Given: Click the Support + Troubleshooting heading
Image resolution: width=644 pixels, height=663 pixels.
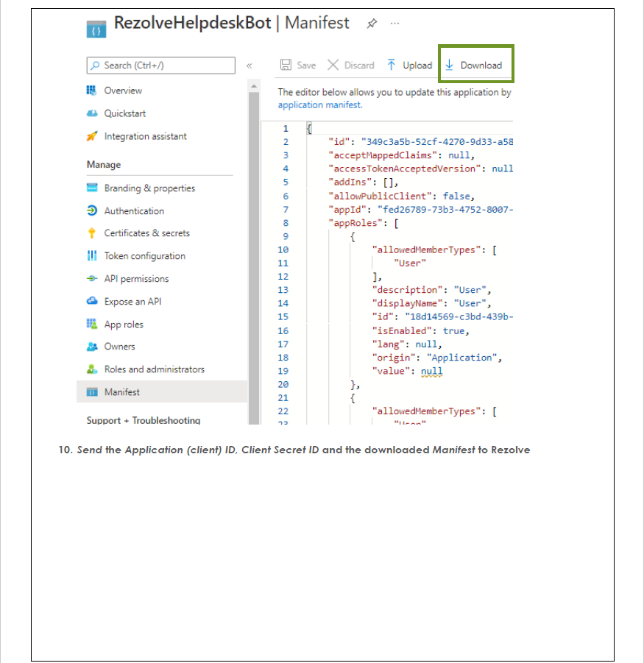Looking at the screenshot, I should [144, 420].
